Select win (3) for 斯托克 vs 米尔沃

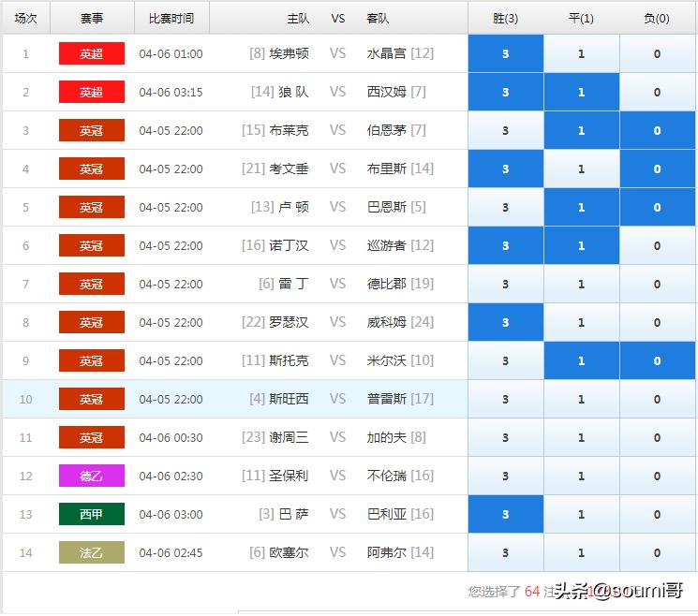click(506, 360)
